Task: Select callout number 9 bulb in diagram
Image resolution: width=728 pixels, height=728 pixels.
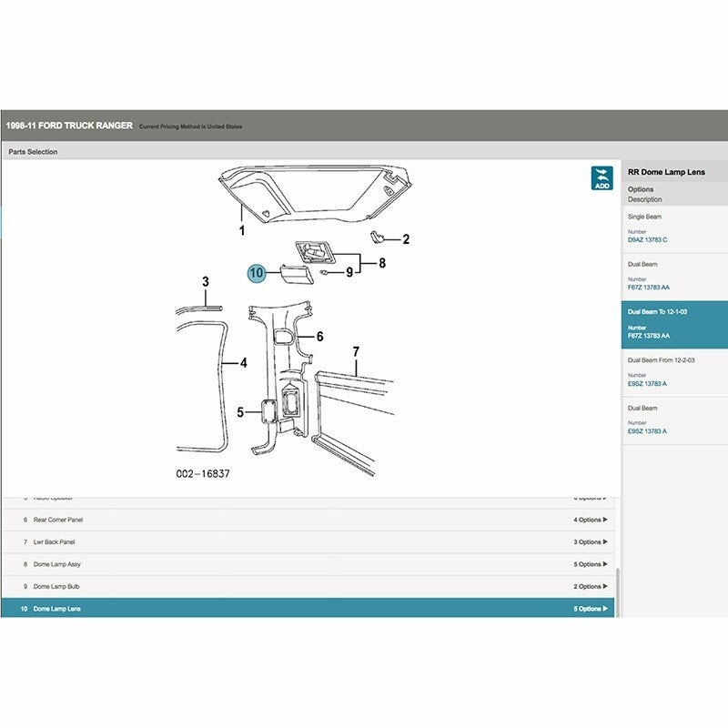Action: coord(349,272)
